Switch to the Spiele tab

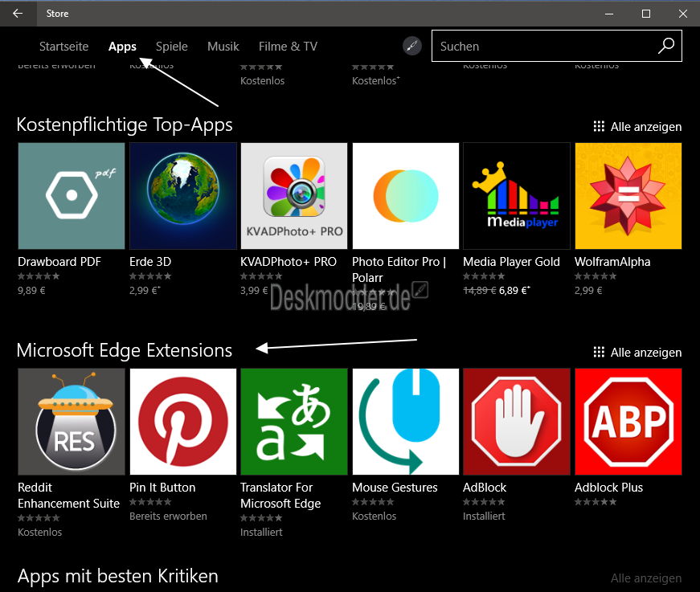tap(171, 47)
